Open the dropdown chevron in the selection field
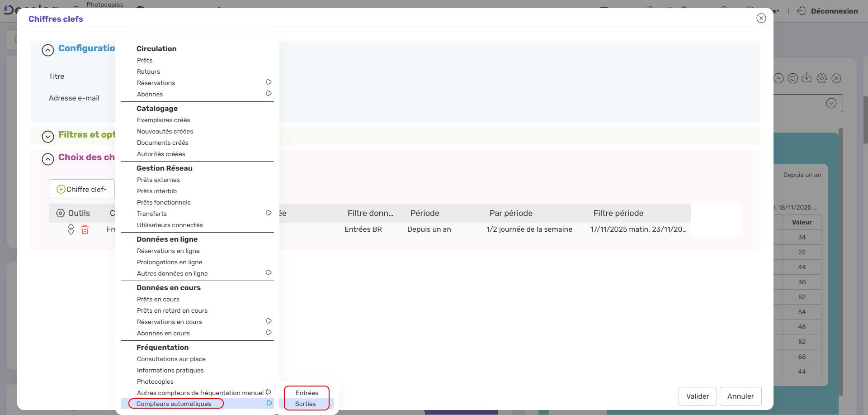Image resolution: width=868 pixels, height=415 pixels. 831,103
